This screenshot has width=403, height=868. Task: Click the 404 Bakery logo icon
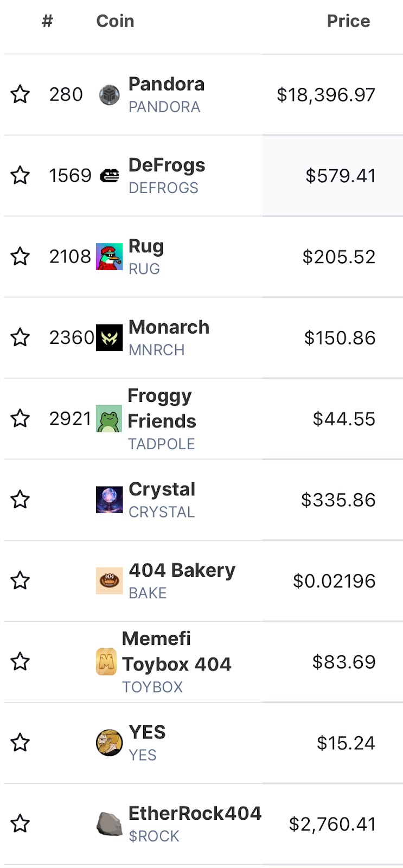109,580
